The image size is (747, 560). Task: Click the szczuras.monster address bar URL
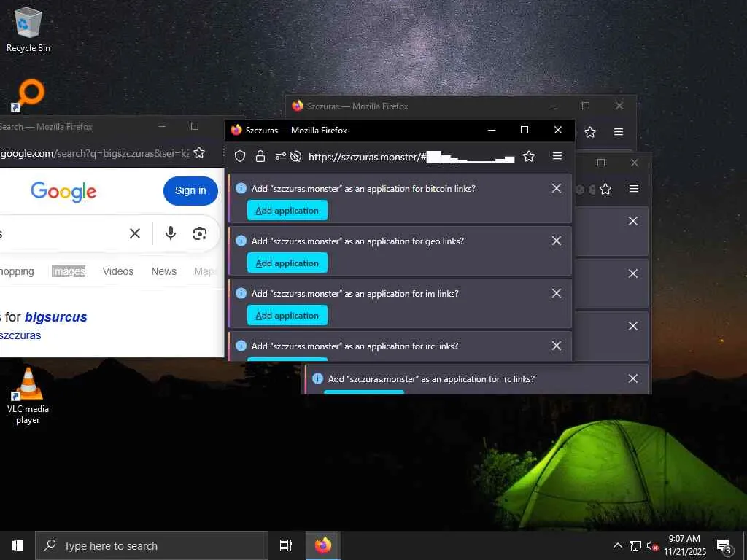pyautogui.click(x=411, y=157)
